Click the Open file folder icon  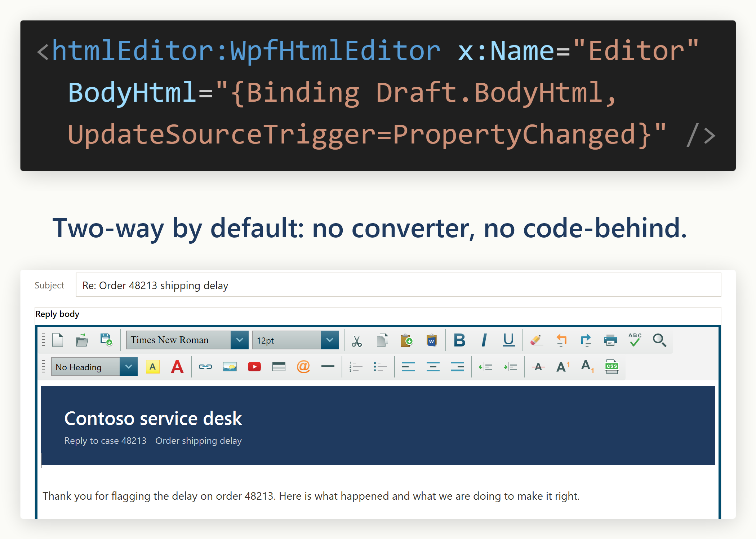82,340
